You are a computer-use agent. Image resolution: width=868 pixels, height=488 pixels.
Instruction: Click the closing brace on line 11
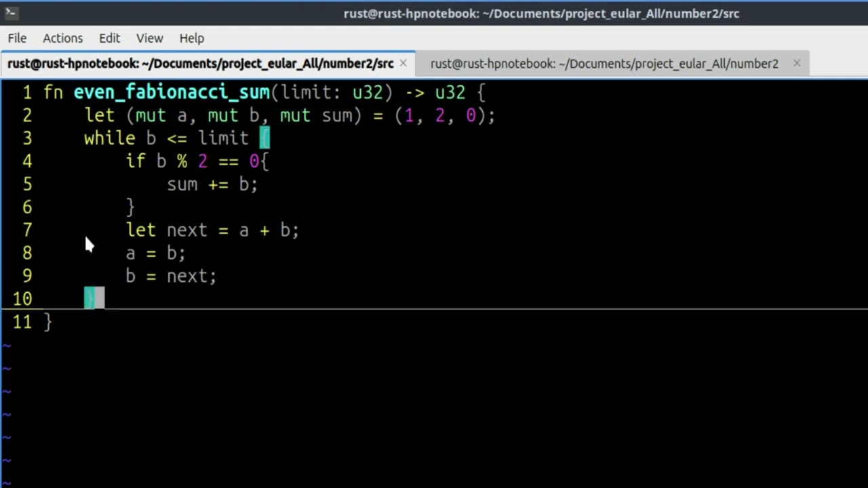point(47,322)
